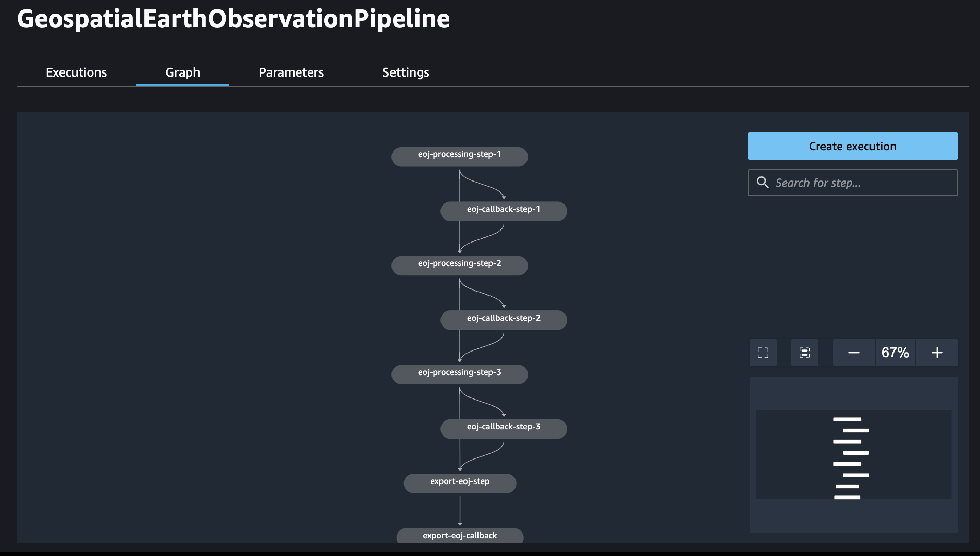This screenshot has width=980, height=556.
Task: Click the fit-to-view icon
Action: [805, 353]
